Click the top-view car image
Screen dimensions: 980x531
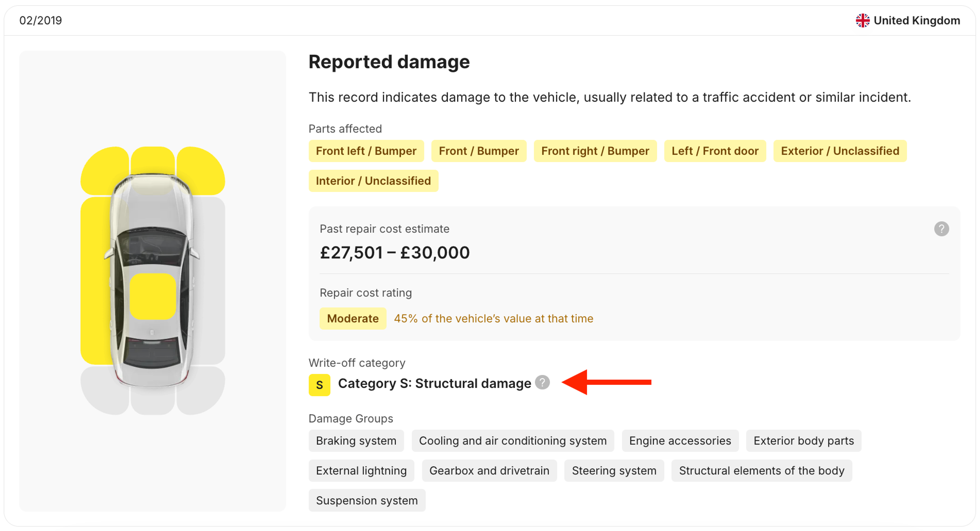click(x=152, y=281)
